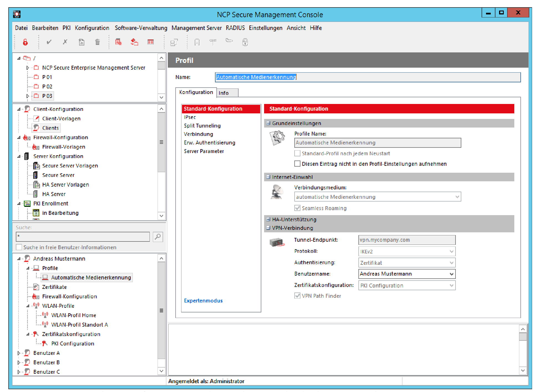Click the gray folder arrow toolbar icon

(x=229, y=41)
